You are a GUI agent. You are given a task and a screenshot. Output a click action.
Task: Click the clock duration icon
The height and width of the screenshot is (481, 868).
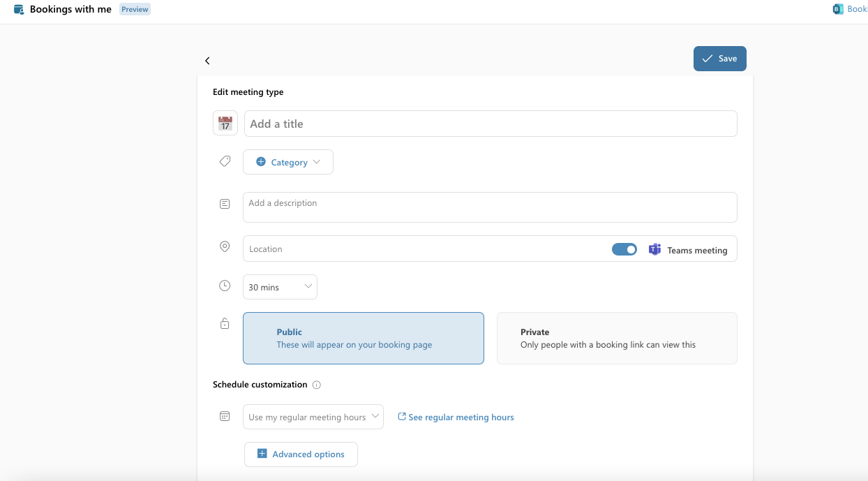(x=225, y=286)
